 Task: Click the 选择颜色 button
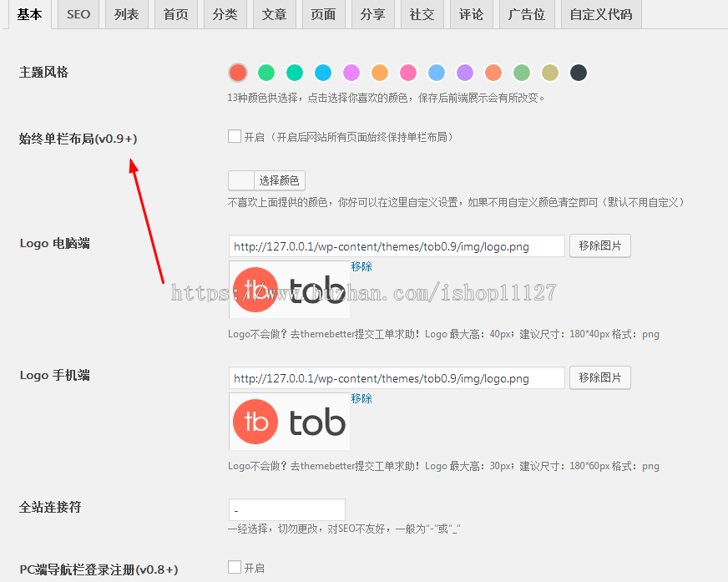pyautogui.click(x=279, y=180)
